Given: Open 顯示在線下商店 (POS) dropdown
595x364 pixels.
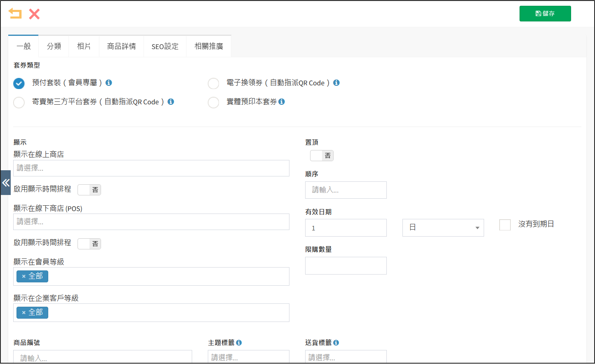Looking at the screenshot, I should pos(151,222).
